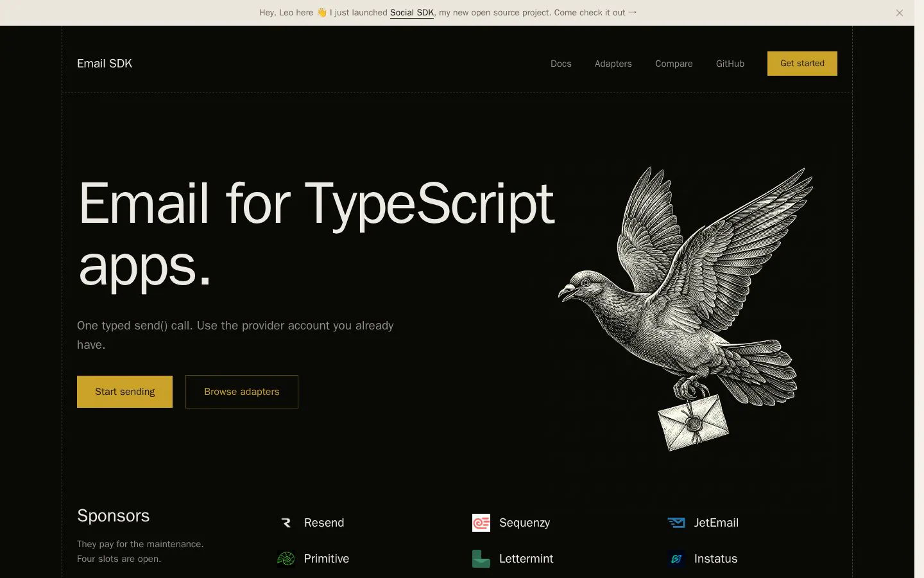This screenshot has height=578, width=924.
Task: Click the Sponsors section heading
Action: click(113, 516)
